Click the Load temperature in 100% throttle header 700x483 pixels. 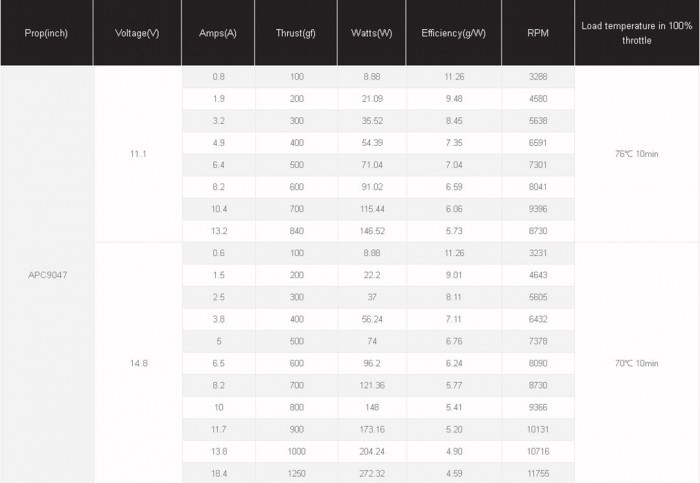637,33
